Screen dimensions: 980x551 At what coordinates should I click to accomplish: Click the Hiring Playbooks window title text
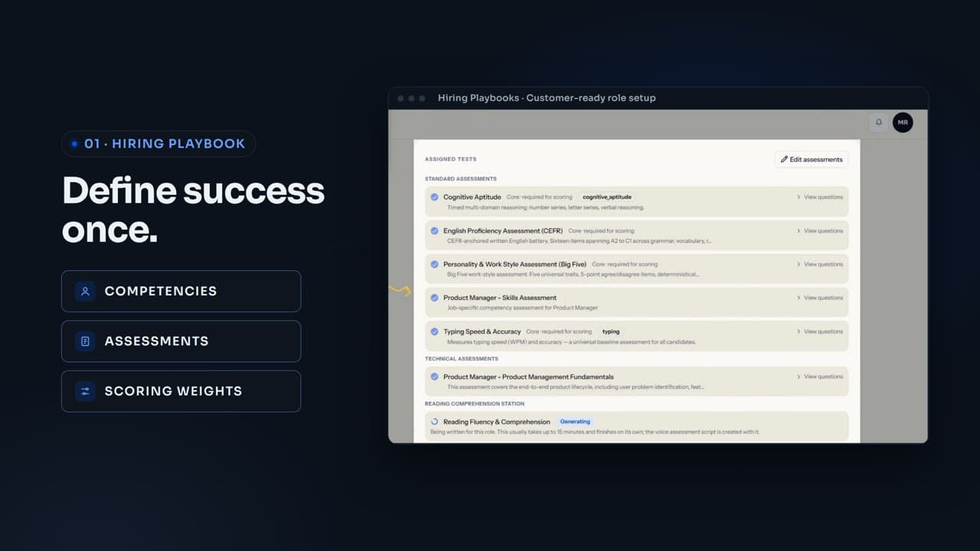[x=547, y=98]
